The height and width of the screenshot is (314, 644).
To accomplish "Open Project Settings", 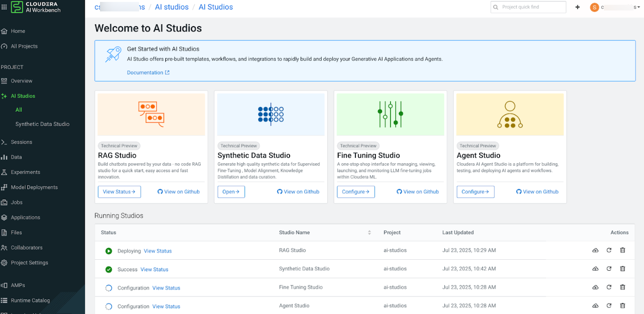I will (x=29, y=263).
